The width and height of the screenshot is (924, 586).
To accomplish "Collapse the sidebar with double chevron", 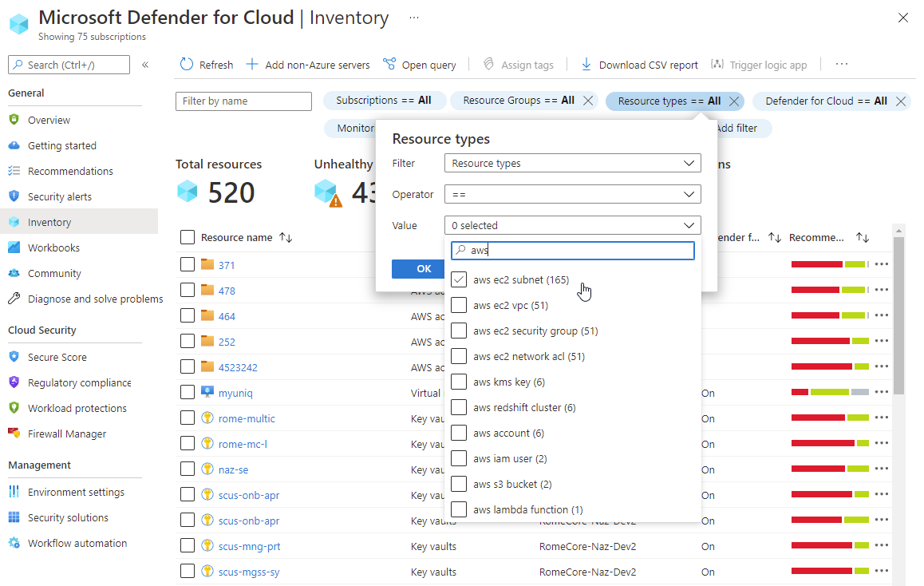I will click(x=145, y=65).
